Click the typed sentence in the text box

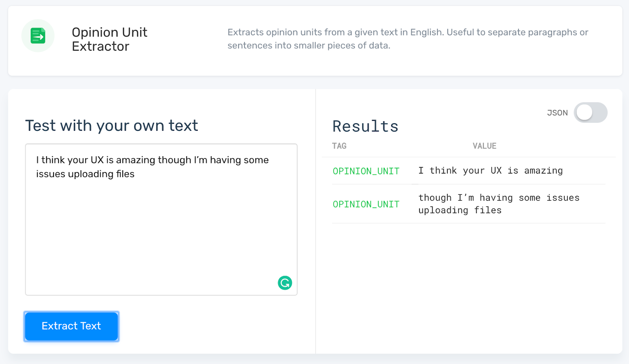(x=152, y=160)
